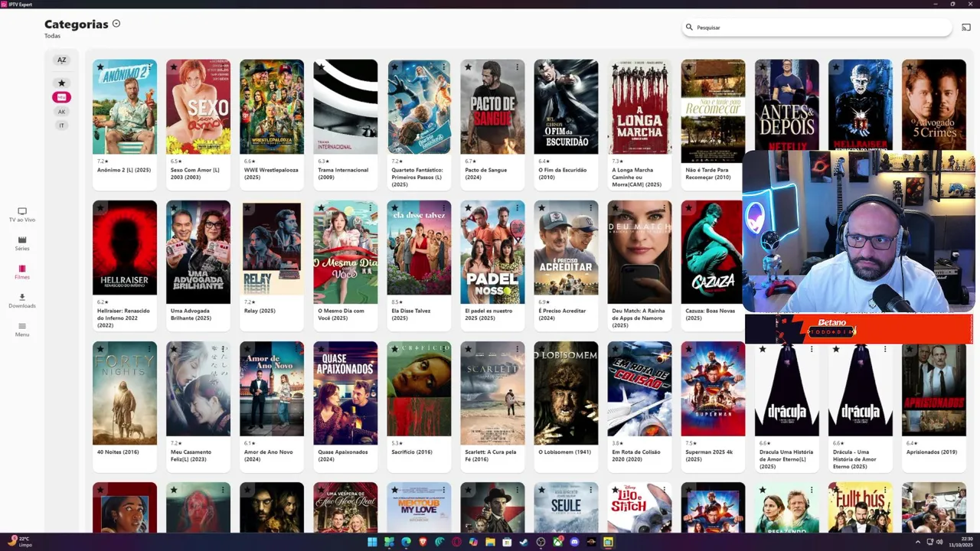Screen dimensions: 980x551
Task: Open Opera browser from taskbar
Action: coord(456,542)
